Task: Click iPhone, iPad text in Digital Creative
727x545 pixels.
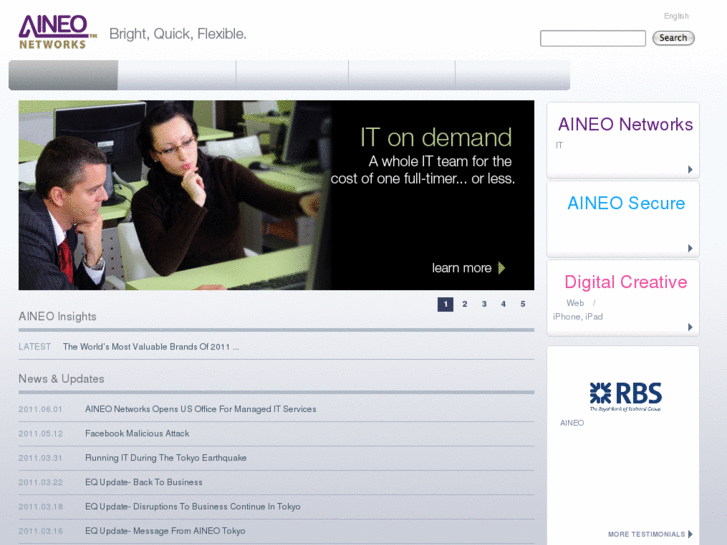Action: coord(578,317)
